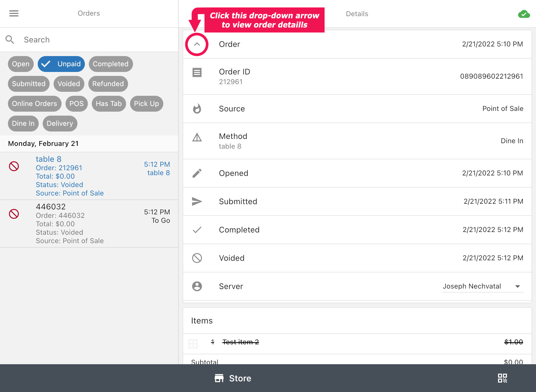Click the Voided circle-slash icon in details

tap(197, 258)
